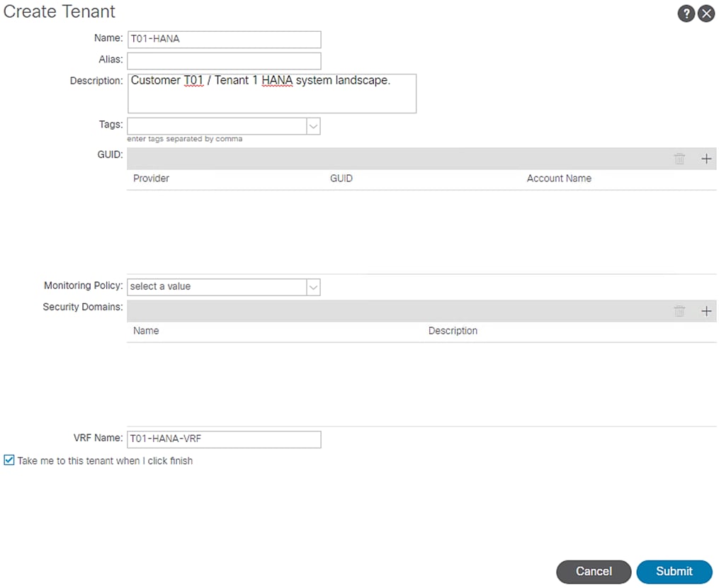Viewport: 719px width, 588px height.
Task: Add a Security Domain with plus icon
Action: (x=706, y=311)
